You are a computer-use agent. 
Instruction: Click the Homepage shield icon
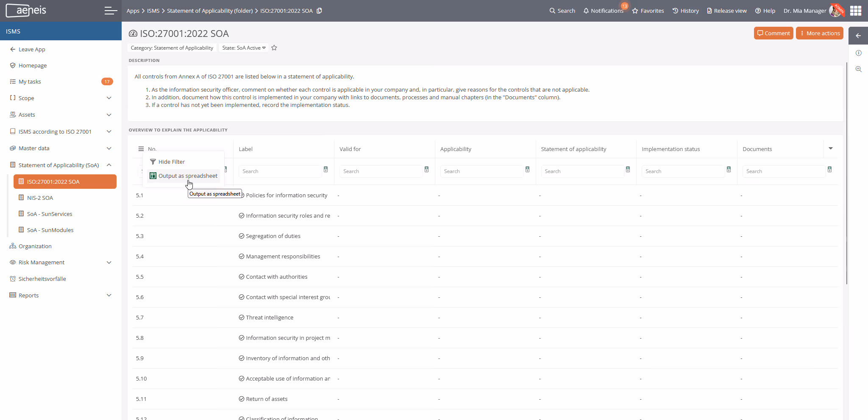pyautogui.click(x=13, y=65)
